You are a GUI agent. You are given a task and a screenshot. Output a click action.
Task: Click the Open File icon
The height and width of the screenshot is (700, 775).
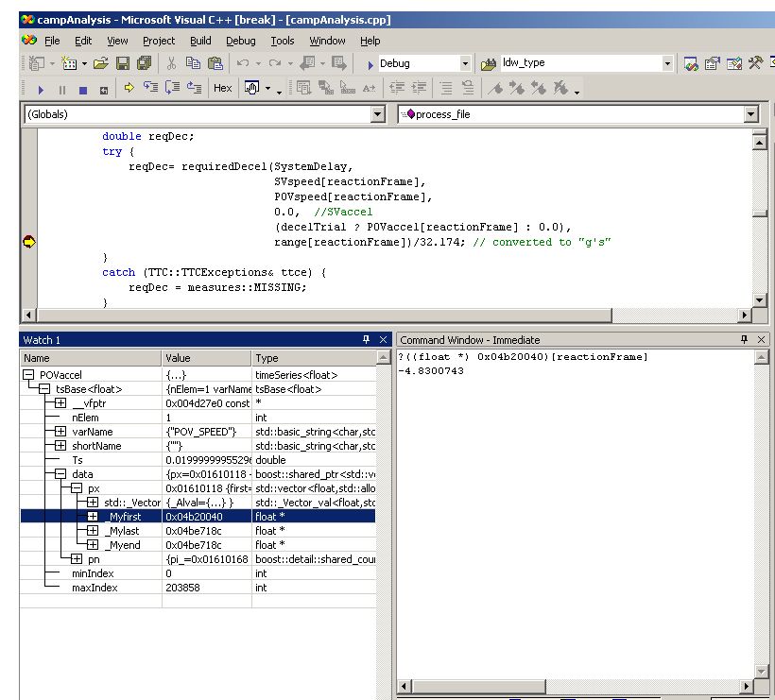coord(101,62)
